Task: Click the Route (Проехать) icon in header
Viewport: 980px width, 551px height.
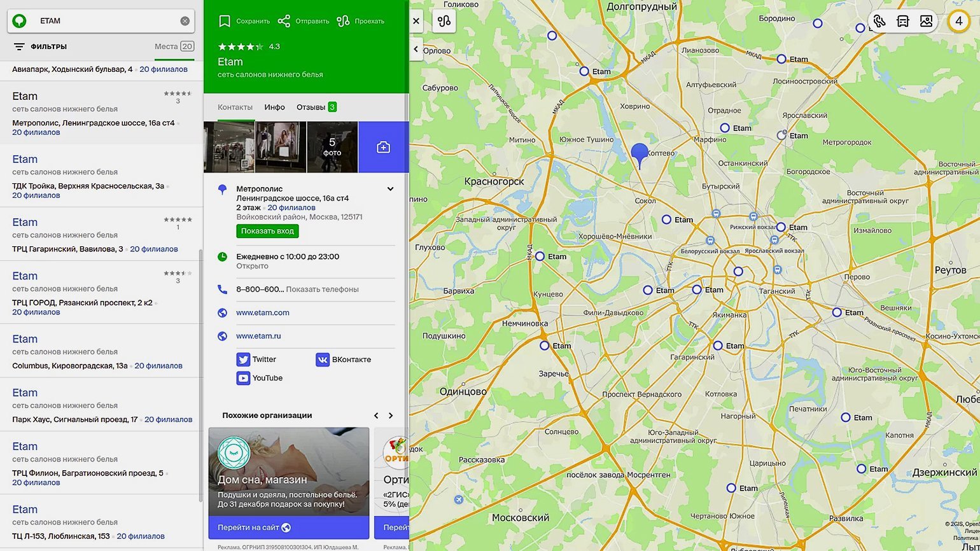Action: pos(343,21)
